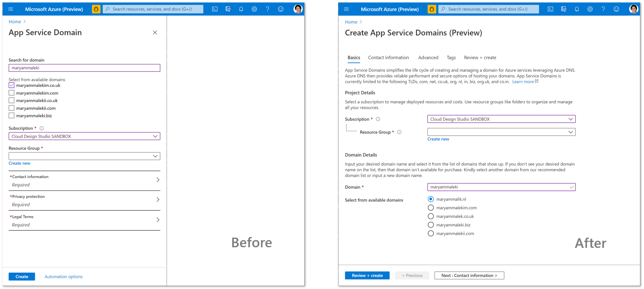Open Resource Group dropdown in After window
Viewport: 644px width, 289px height.
click(501, 132)
